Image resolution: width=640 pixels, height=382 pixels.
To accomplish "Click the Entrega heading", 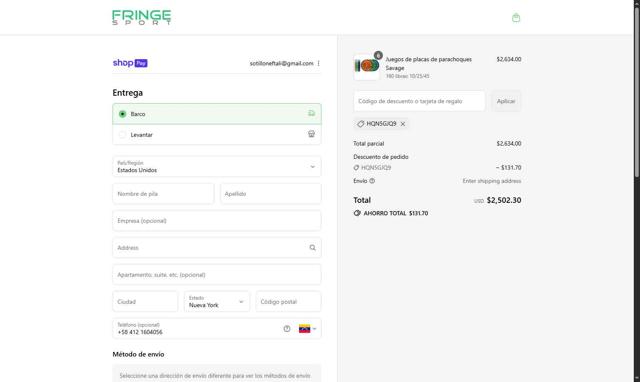I will 128,93.
